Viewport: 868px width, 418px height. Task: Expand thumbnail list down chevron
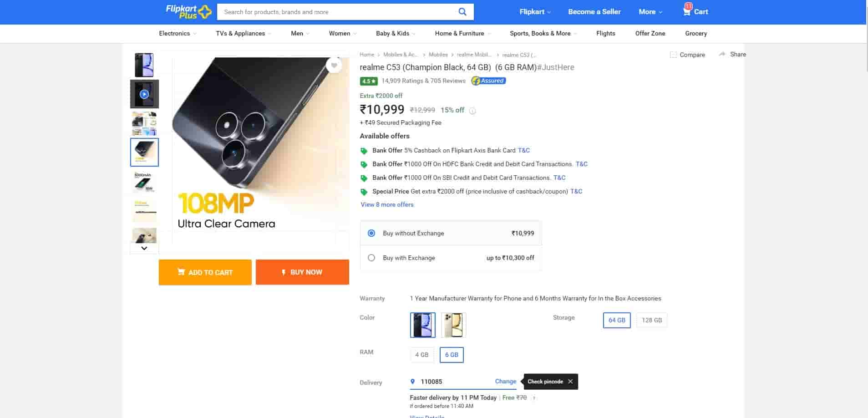[x=144, y=248]
